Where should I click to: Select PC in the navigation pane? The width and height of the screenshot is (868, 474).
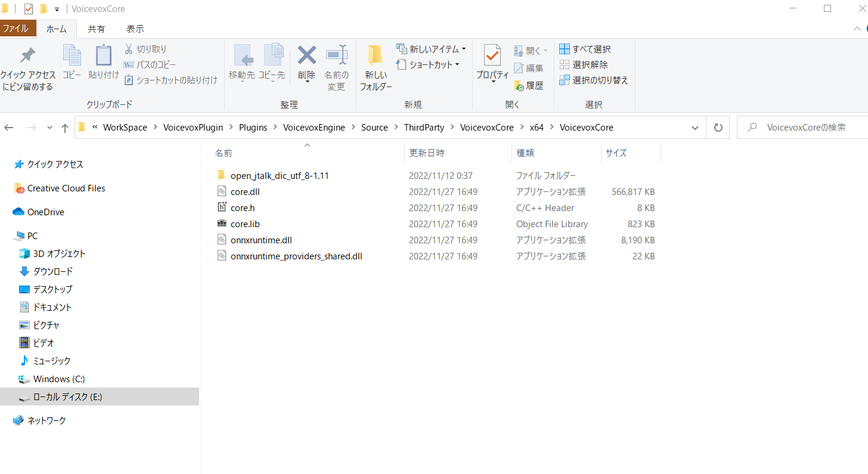click(x=26, y=236)
